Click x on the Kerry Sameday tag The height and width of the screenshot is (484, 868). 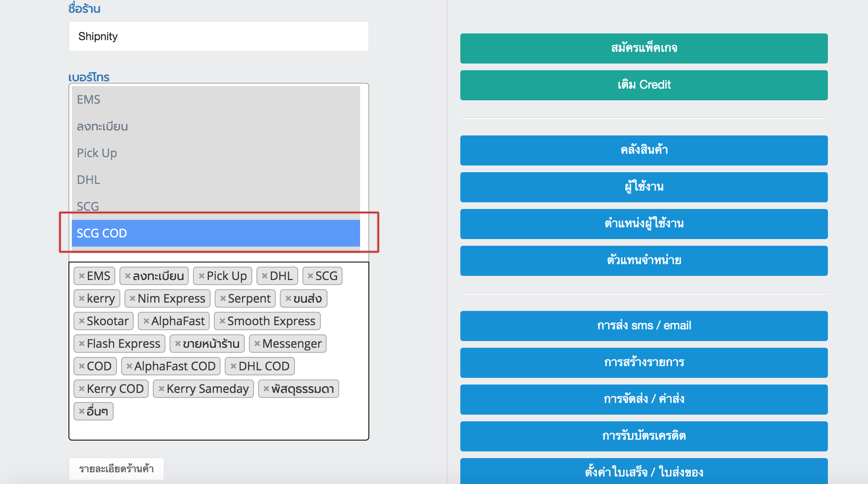tap(161, 389)
